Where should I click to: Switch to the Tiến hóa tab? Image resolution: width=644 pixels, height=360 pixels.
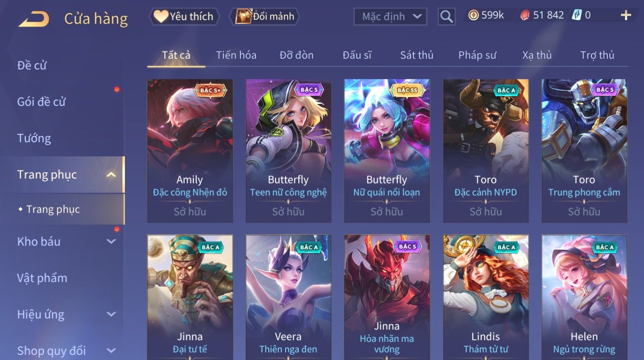pos(236,55)
